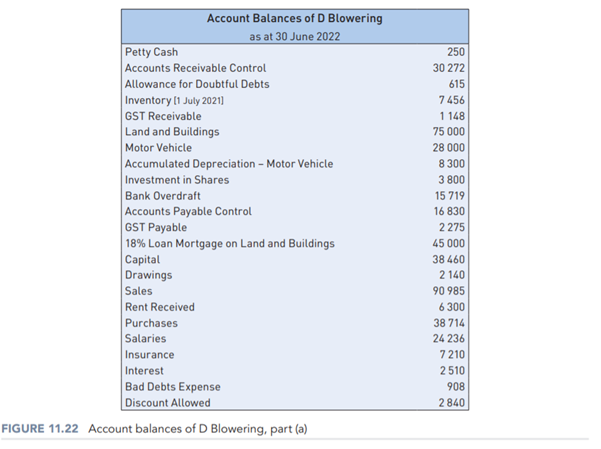Select the Accounts Payable Control label
The height and width of the screenshot is (449, 601).
coord(188,212)
